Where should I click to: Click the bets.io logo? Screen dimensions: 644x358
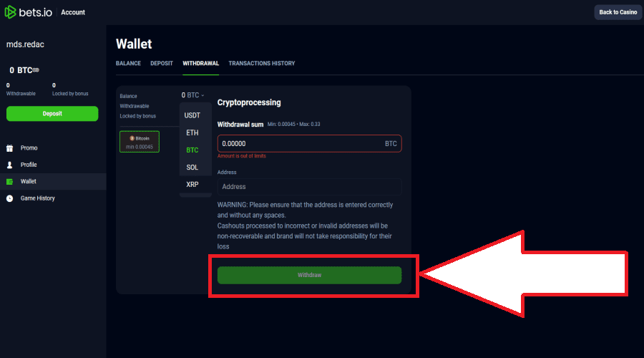[29, 12]
